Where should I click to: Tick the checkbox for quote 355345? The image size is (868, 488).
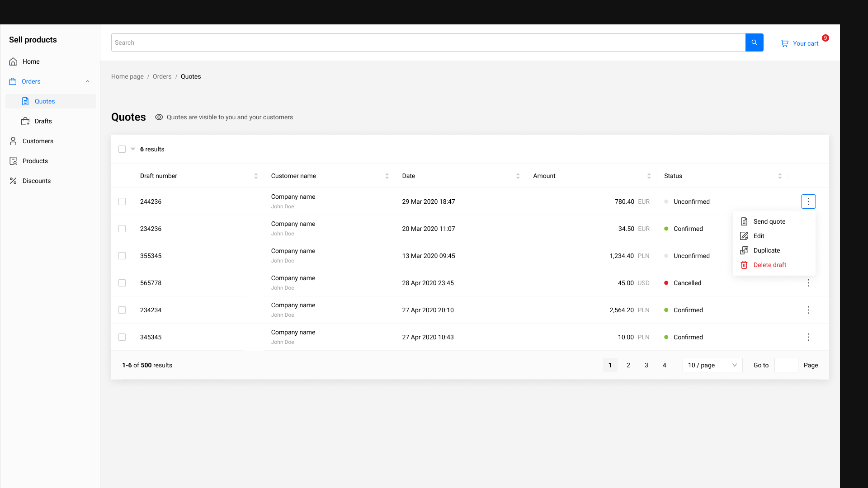pyautogui.click(x=122, y=256)
